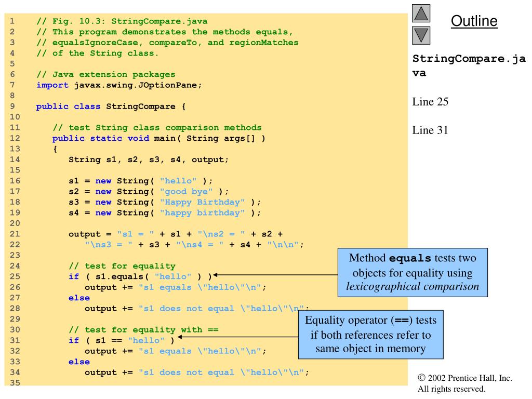532x399 pixels.
Task: Select 'public class StringCompare {' line
Action: click(x=111, y=107)
